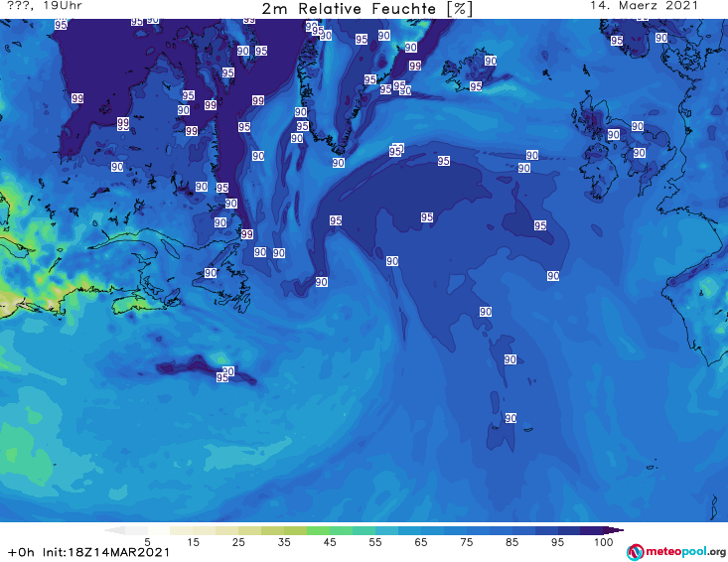The width and height of the screenshot is (728, 562).
Task: Click the legend value '100'
Action: 604,542
